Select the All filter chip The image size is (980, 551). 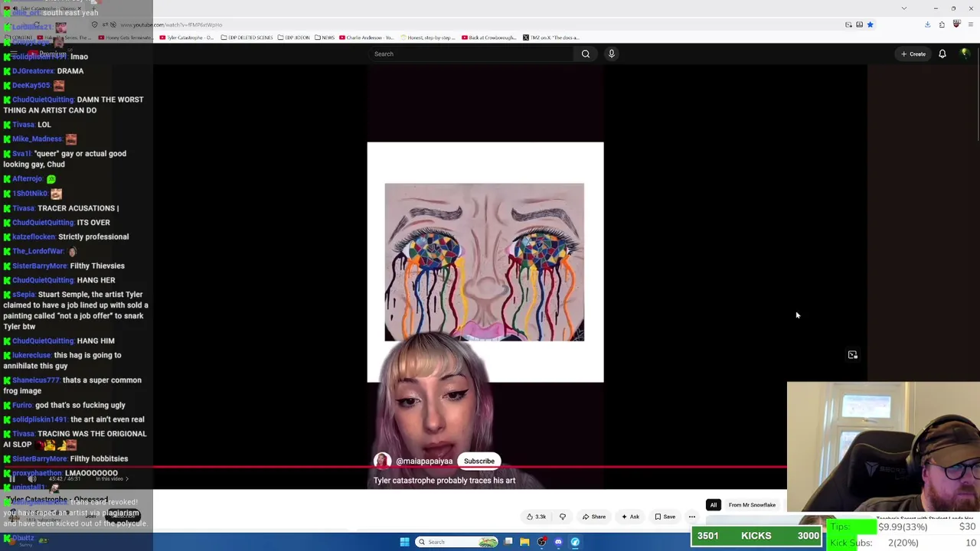(x=714, y=505)
